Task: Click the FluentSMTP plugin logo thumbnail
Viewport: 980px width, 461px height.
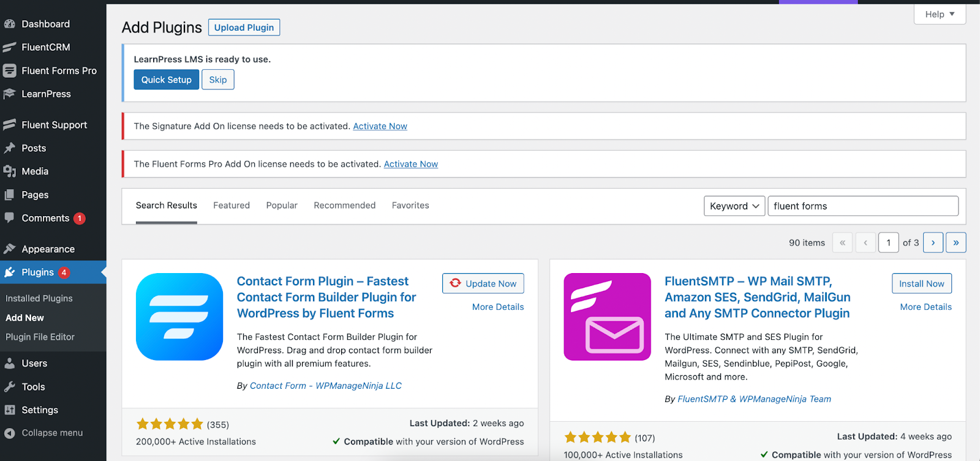Action: click(x=607, y=317)
